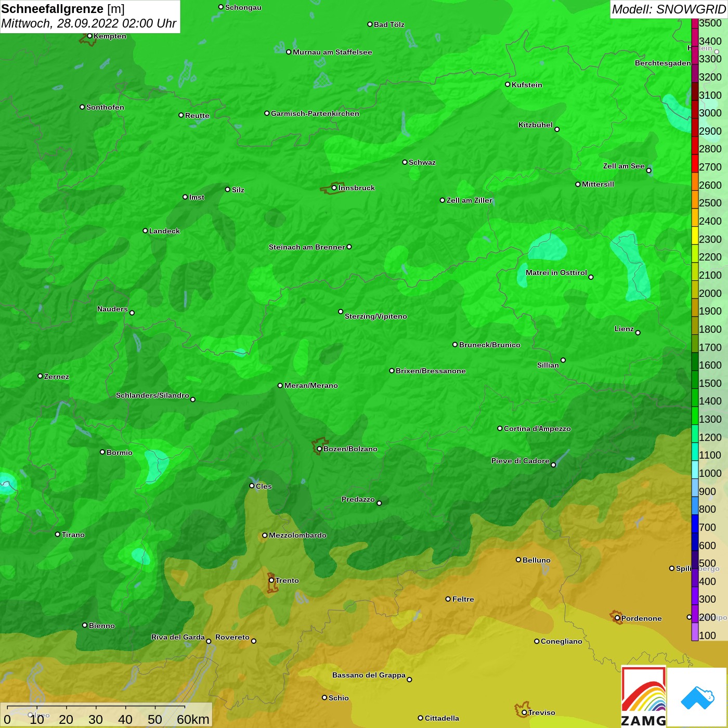This screenshot has width=728, height=728.
Task: Click the Cortina d'Ampezzo label
Action: click(x=537, y=428)
